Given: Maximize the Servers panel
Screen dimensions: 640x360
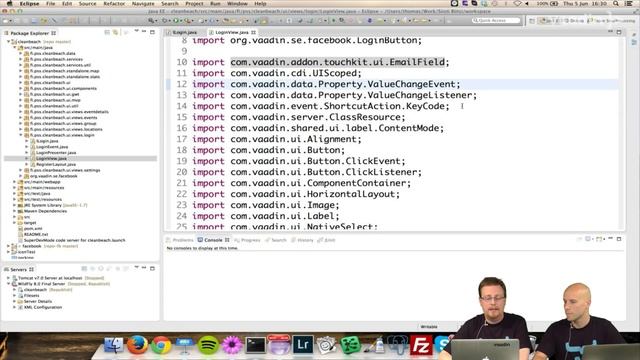Looking at the screenshot, I should point(152,268).
